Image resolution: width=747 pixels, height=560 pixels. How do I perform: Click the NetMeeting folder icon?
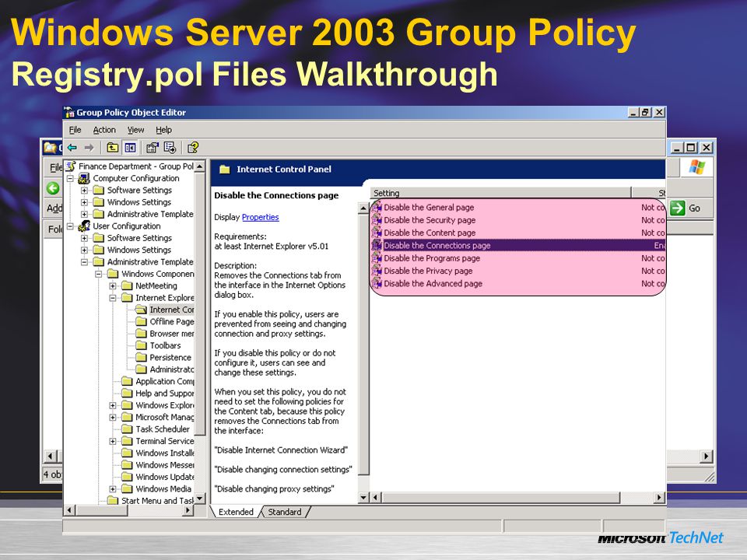point(127,285)
